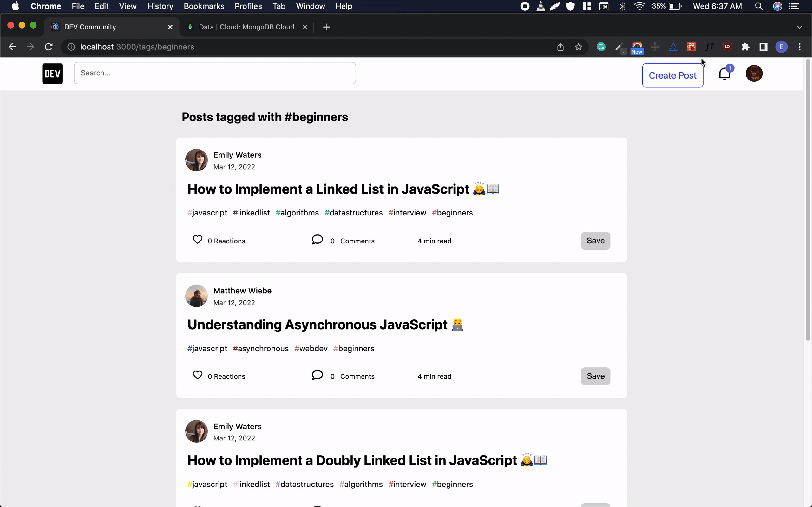Click heart icon on Linked List post
This screenshot has height=507, width=812.
[x=197, y=240]
